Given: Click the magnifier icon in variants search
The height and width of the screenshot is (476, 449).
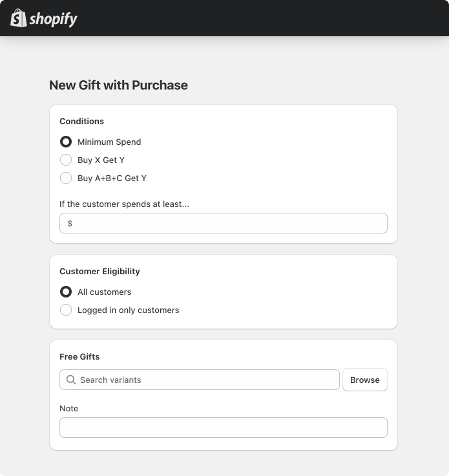Looking at the screenshot, I should pos(71,380).
